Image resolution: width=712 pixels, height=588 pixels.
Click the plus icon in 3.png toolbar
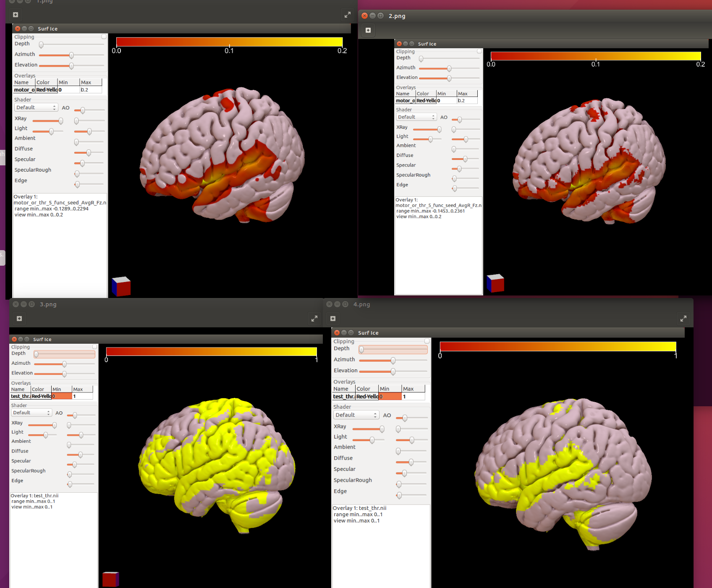[19, 319]
